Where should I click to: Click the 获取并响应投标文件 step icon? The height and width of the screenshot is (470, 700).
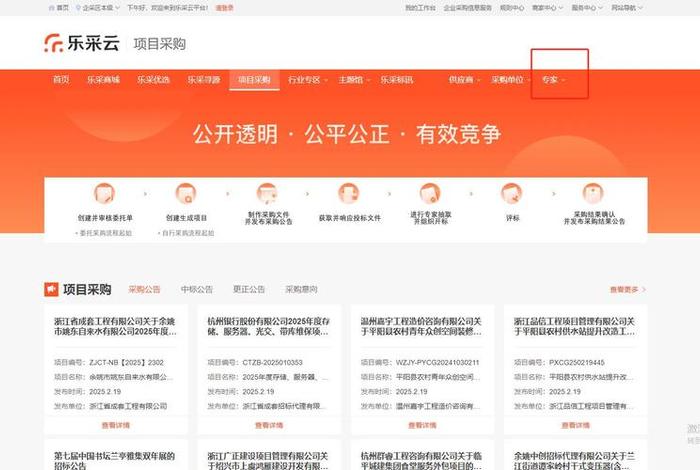[349, 193]
